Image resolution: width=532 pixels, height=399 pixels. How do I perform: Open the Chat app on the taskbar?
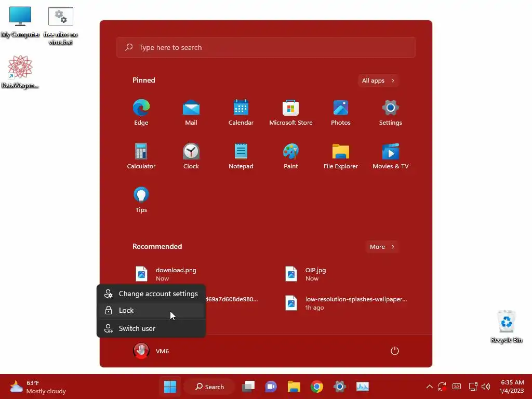(271, 387)
